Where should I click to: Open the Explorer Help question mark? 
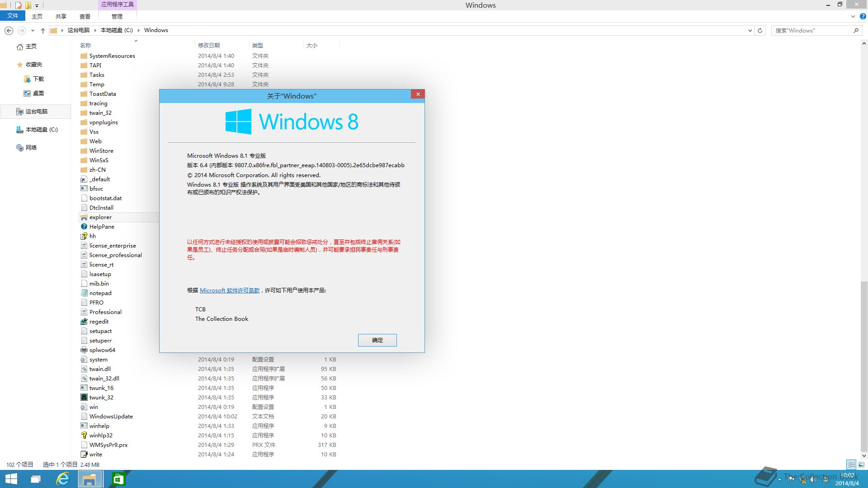pyautogui.click(x=863, y=16)
